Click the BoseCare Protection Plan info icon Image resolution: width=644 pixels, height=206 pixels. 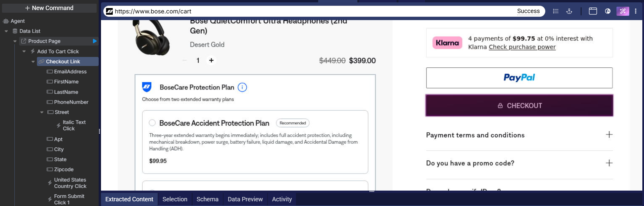[242, 87]
